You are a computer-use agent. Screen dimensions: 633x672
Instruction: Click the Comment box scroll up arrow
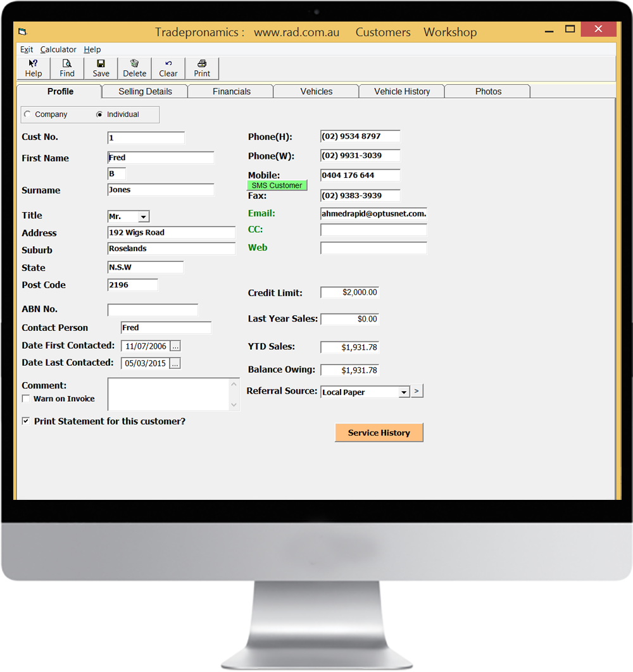(x=234, y=384)
